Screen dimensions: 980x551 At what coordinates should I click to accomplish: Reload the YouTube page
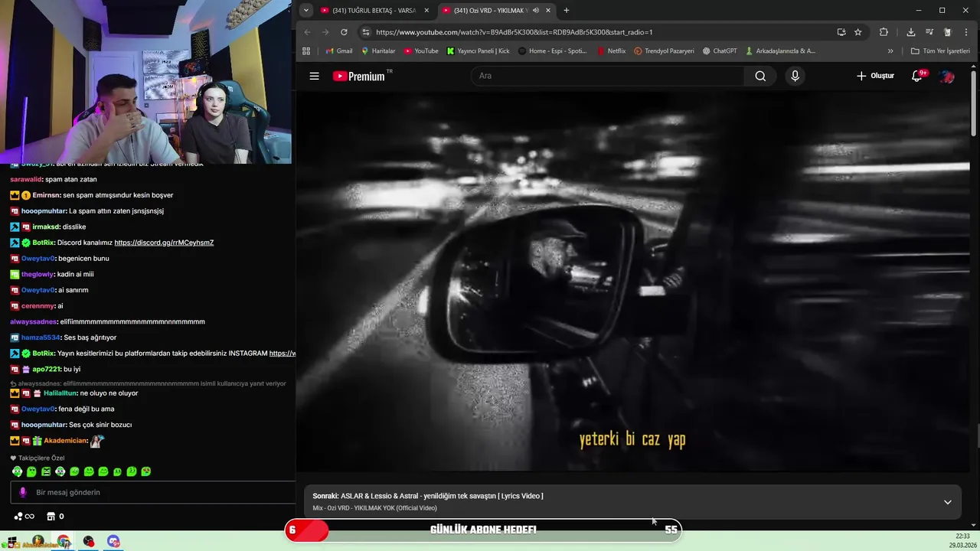click(x=344, y=32)
